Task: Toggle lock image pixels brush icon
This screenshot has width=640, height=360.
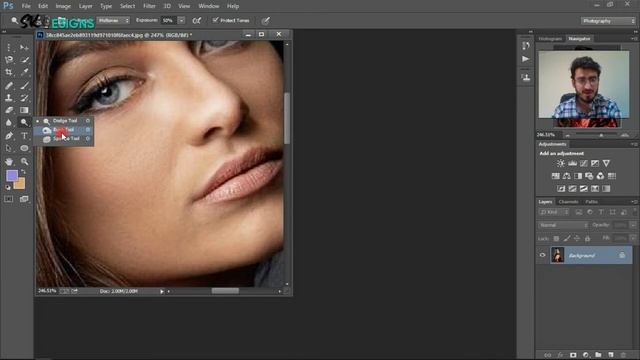Action: pos(567,238)
